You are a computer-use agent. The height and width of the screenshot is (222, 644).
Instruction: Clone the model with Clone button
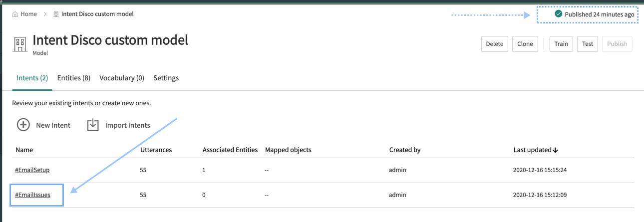point(525,44)
